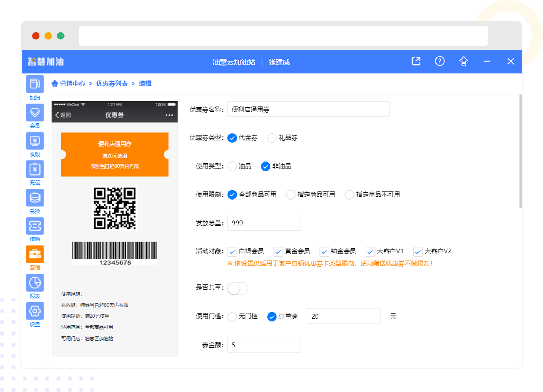Select 全部商品可用 restriction
Image resolution: width=543 pixels, height=392 pixels.
[232, 195]
